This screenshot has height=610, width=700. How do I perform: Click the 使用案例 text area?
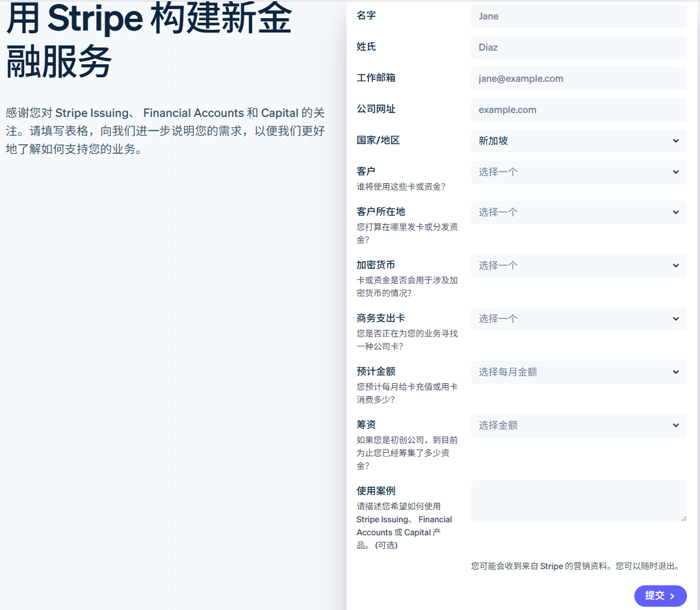click(x=578, y=501)
